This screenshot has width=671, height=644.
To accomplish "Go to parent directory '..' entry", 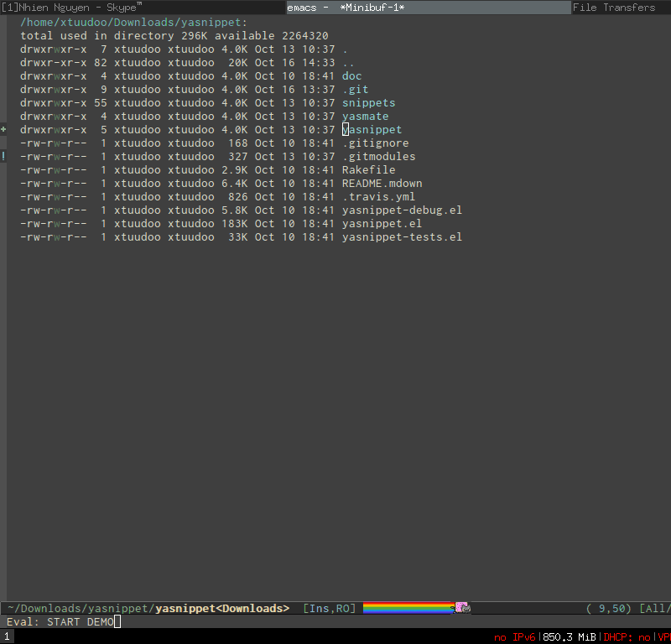I will coord(348,63).
